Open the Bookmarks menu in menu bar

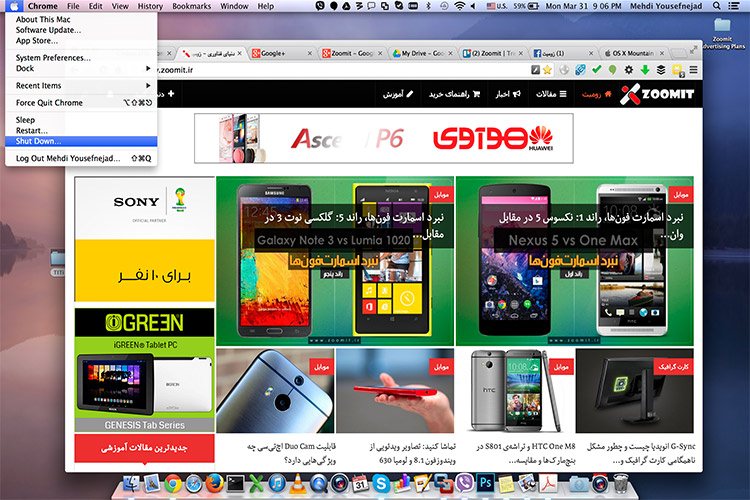coord(191,6)
